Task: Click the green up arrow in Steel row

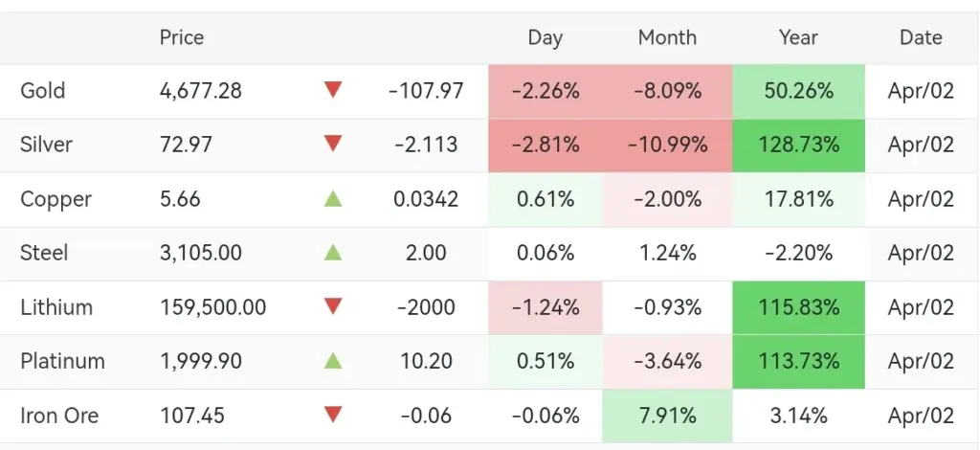Action: 333,253
